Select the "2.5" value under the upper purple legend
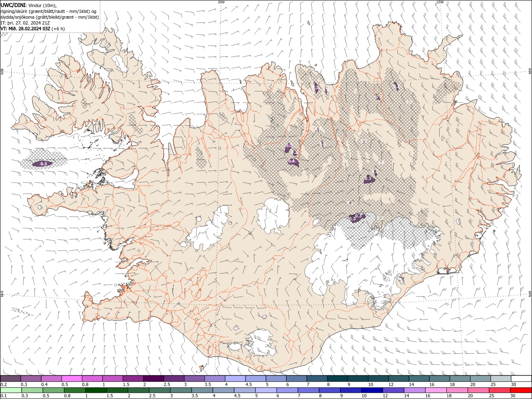The image size is (532, 399). (167, 384)
